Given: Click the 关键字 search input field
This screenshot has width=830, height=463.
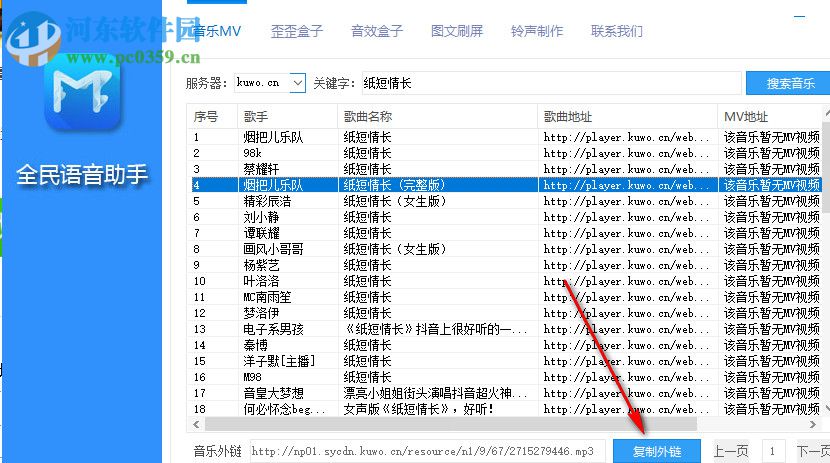Looking at the screenshot, I should (x=551, y=83).
